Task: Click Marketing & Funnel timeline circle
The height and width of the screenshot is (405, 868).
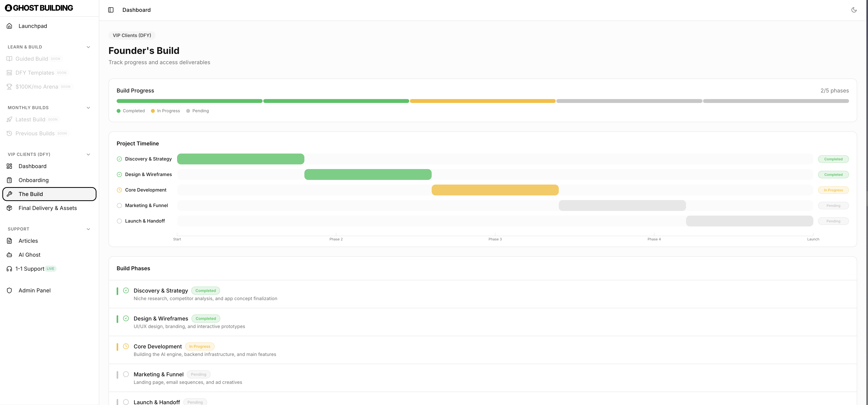Action: 119,205
